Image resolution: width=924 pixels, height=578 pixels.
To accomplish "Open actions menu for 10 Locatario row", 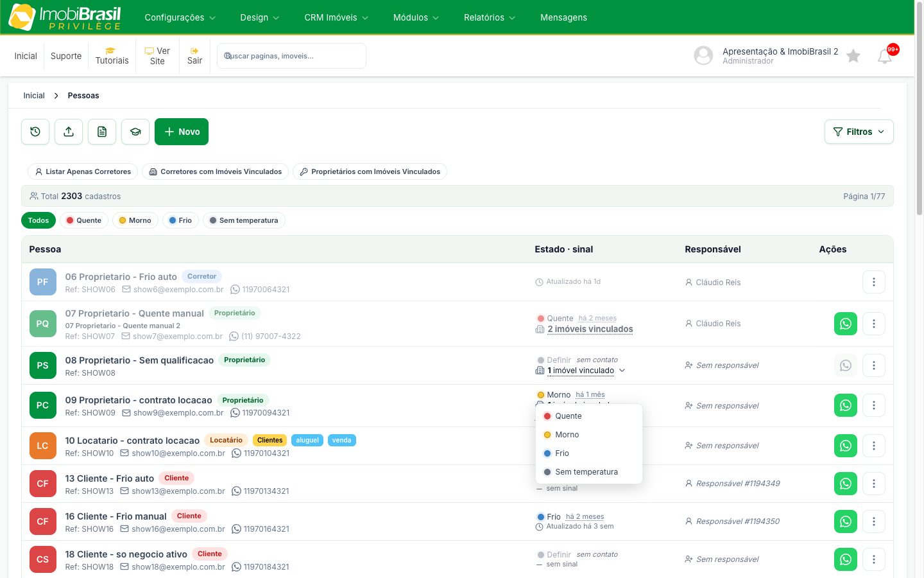I will point(874,446).
